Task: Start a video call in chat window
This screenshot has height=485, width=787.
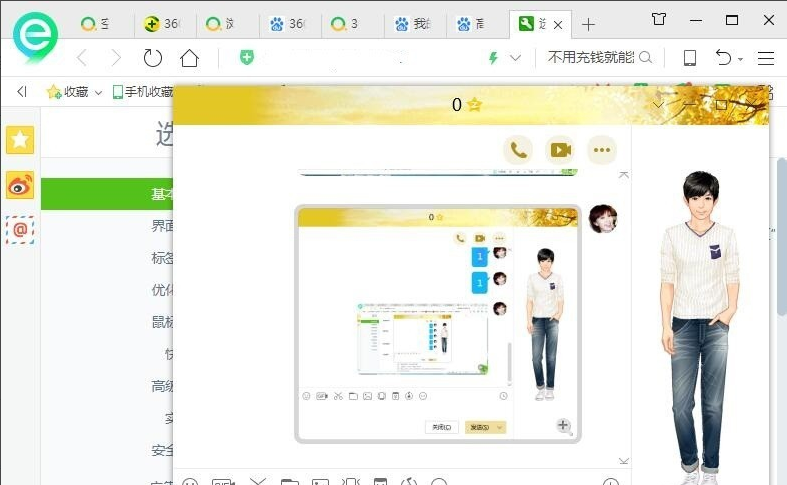Action: point(560,150)
